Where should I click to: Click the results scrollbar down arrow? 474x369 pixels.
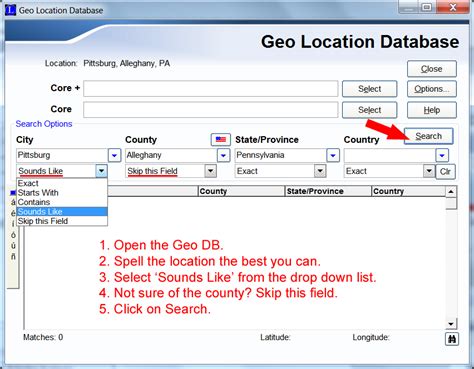tap(451, 324)
